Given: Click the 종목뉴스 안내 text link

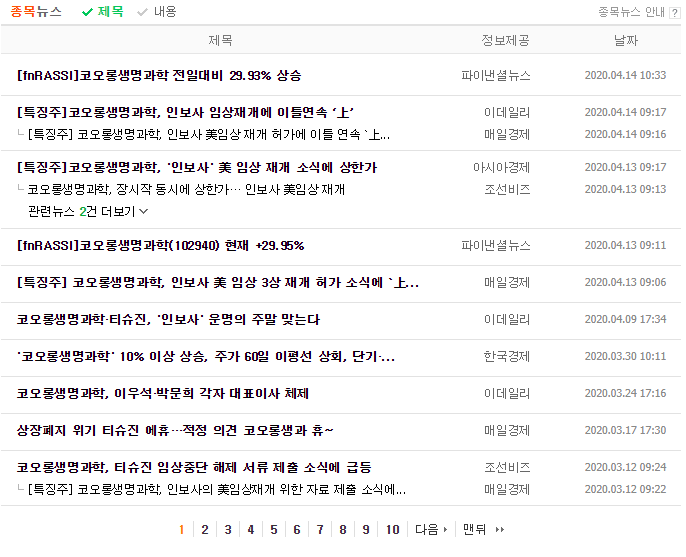Looking at the screenshot, I should [632, 12].
